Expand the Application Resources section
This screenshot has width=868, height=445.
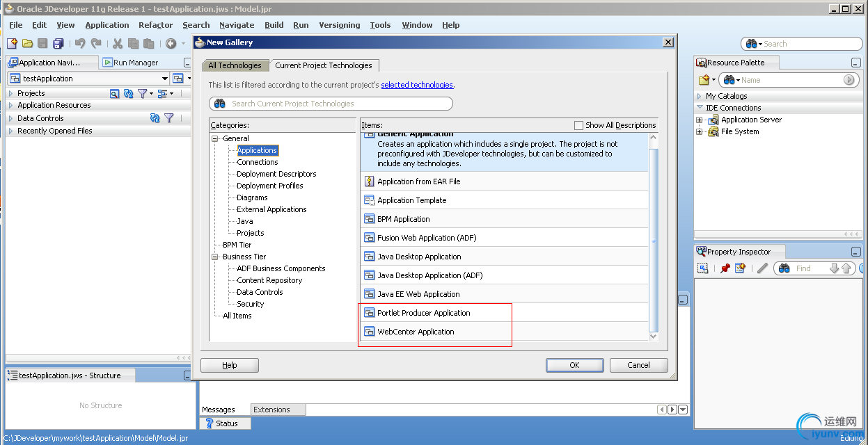10,106
